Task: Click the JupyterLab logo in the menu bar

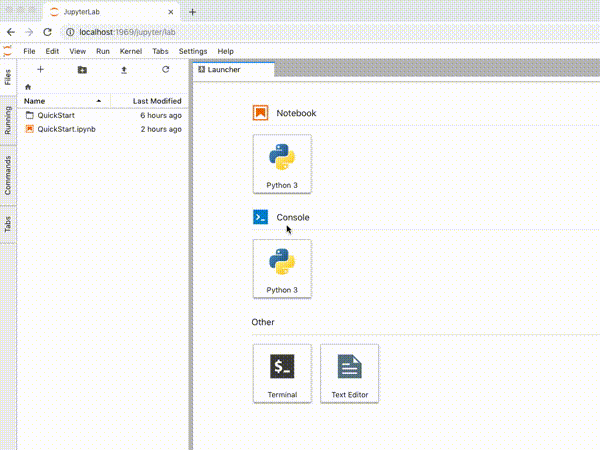Action: pyautogui.click(x=8, y=51)
